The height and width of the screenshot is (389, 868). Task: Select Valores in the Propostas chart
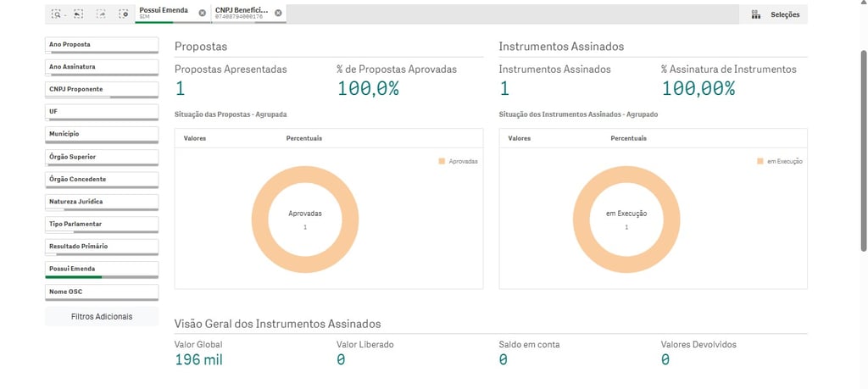pos(195,138)
